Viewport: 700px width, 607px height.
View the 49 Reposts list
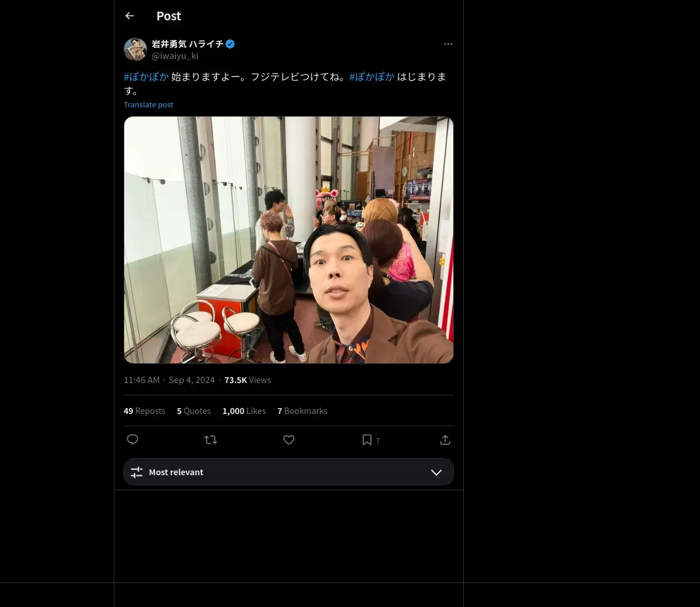tap(144, 411)
